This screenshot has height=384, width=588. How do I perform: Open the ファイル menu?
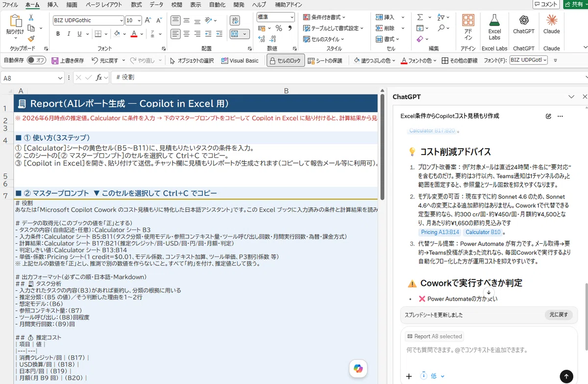coord(10,4)
